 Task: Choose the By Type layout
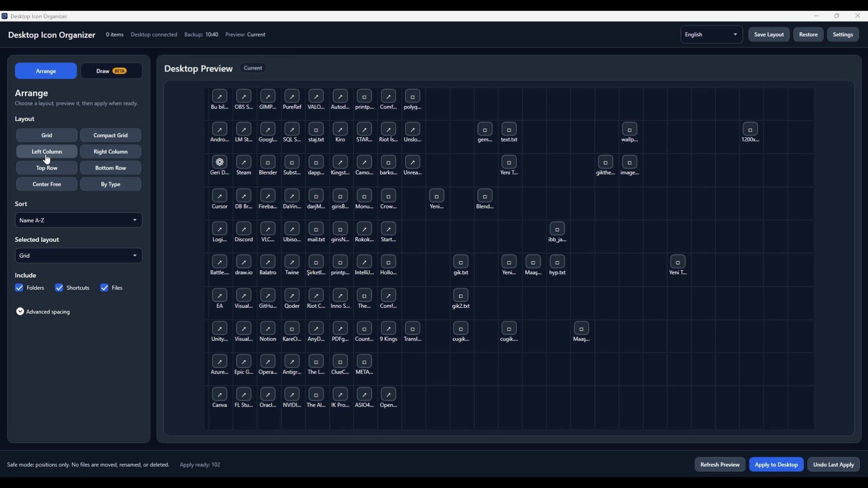111,184
